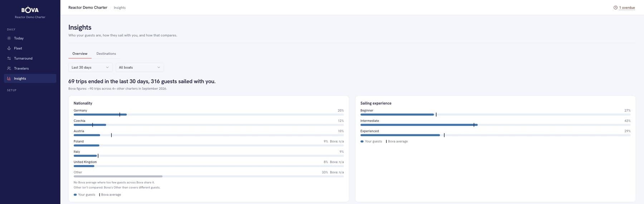Click Reactor Demo Charter under sidebar logo
The height and width of the screenshot is (204, 644).
[x=30, y=17]
